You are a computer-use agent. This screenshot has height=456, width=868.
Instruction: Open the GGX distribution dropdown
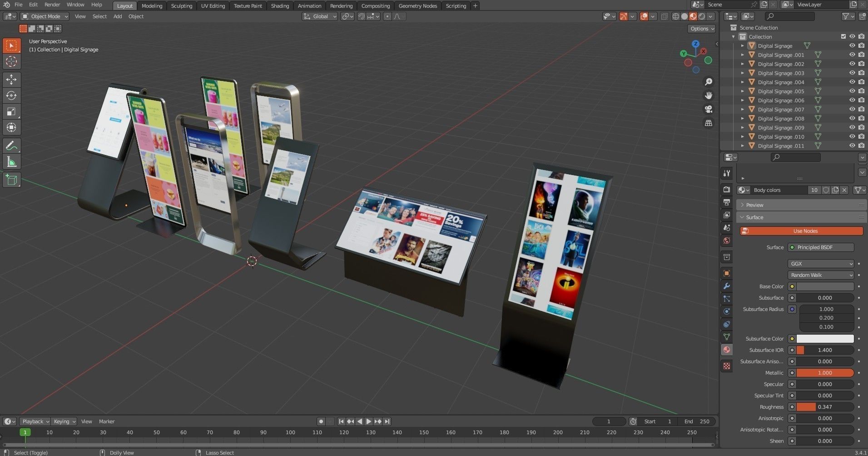[x=821, y=264]
